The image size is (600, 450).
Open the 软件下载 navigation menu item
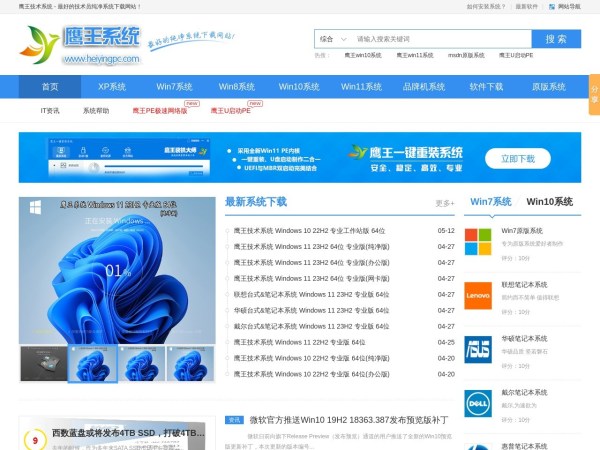487,87
